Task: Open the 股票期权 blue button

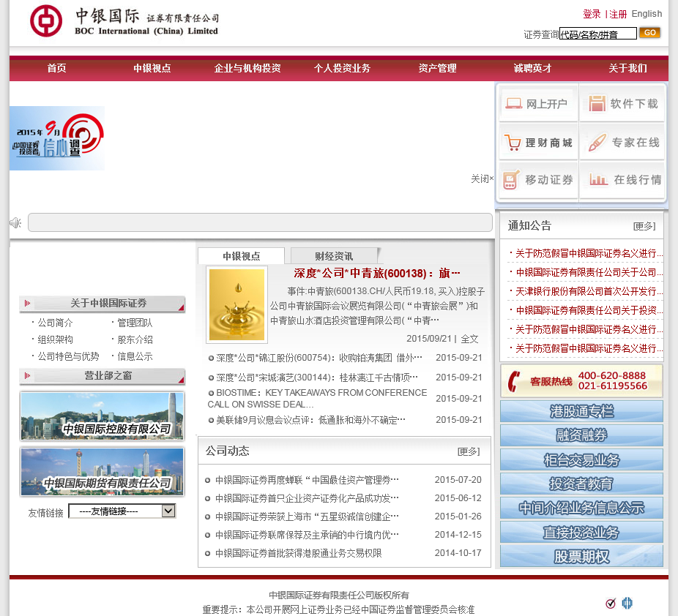Action: [x=581, y=556]
